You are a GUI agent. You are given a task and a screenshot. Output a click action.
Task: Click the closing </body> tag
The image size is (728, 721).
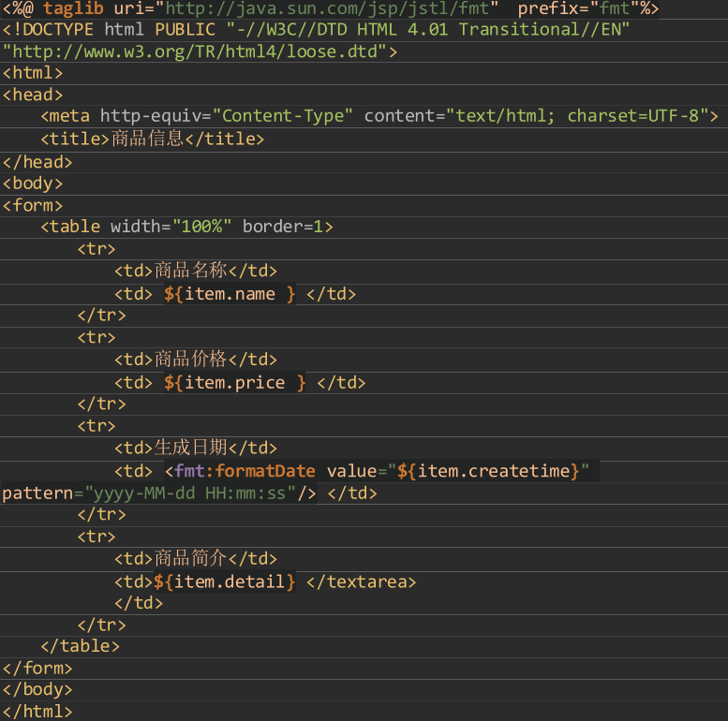tap(37, 690)
